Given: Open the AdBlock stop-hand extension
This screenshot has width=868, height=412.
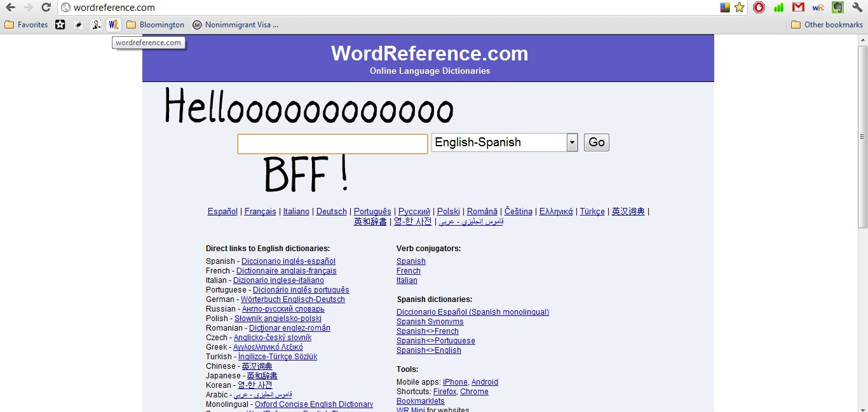Looking at the screenshot, I should (759, 8).
